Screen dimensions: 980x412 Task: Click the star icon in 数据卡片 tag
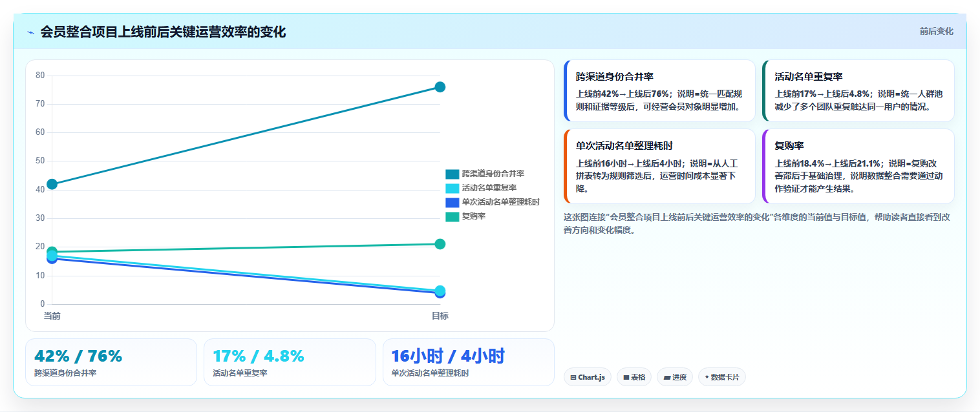[x=707, y=377]
